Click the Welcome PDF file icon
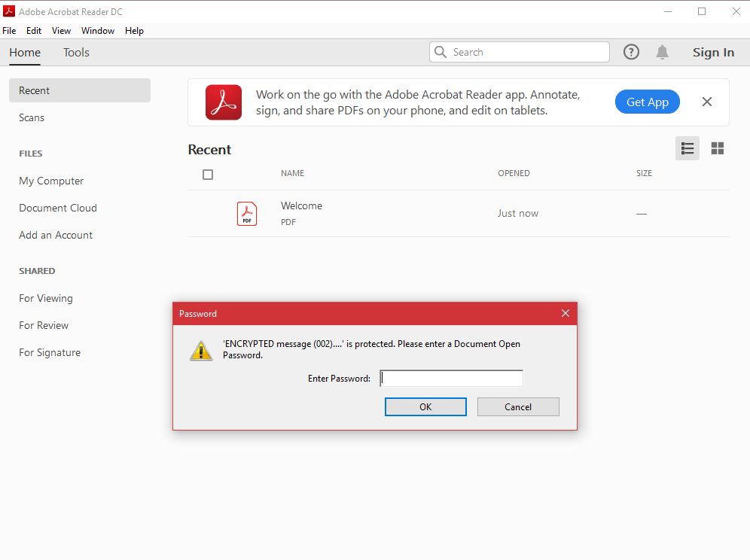Image resolution: width=750 pixels, height=560 pixels. point(247,214)
